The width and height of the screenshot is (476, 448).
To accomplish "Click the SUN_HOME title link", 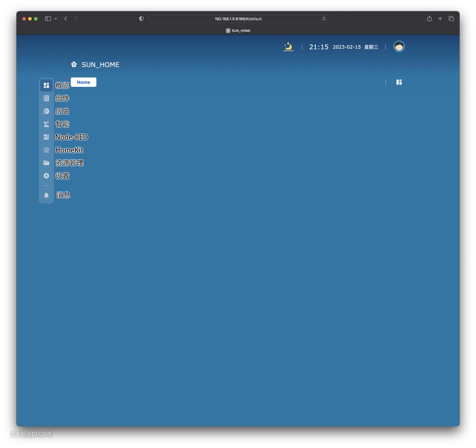I will click(x=100, y=65).
